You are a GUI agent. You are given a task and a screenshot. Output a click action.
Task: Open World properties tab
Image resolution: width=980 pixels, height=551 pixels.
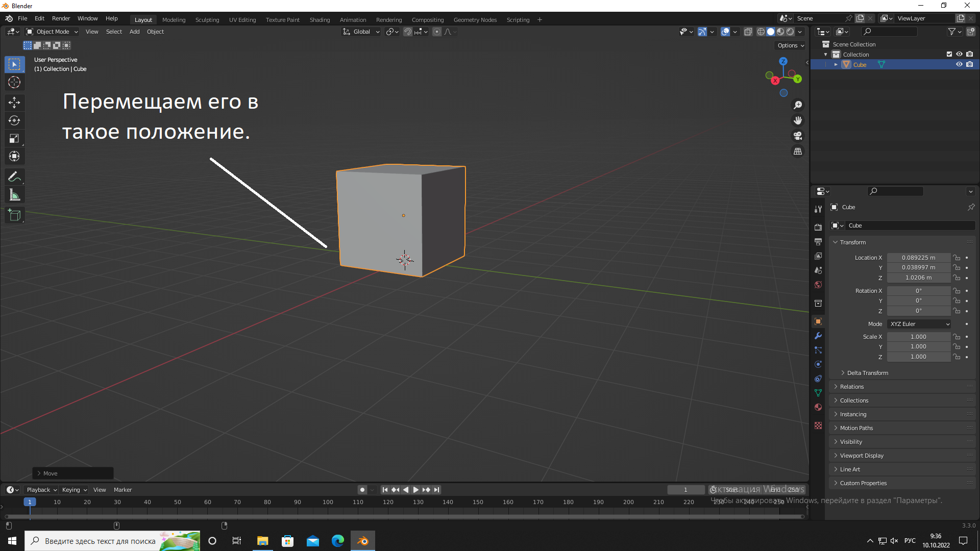coord(818,285)
